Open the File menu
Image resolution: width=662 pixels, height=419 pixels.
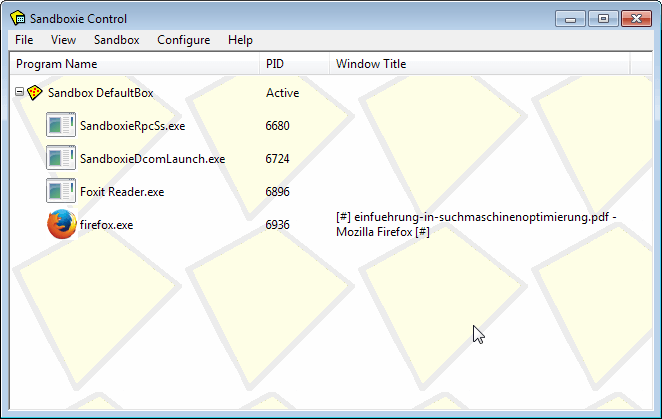click(24, 40)
